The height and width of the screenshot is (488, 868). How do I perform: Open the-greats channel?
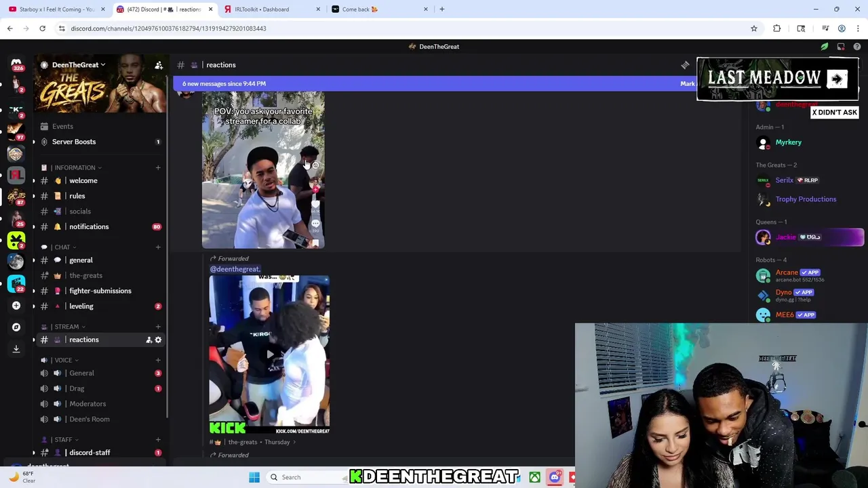click(101, 276)
